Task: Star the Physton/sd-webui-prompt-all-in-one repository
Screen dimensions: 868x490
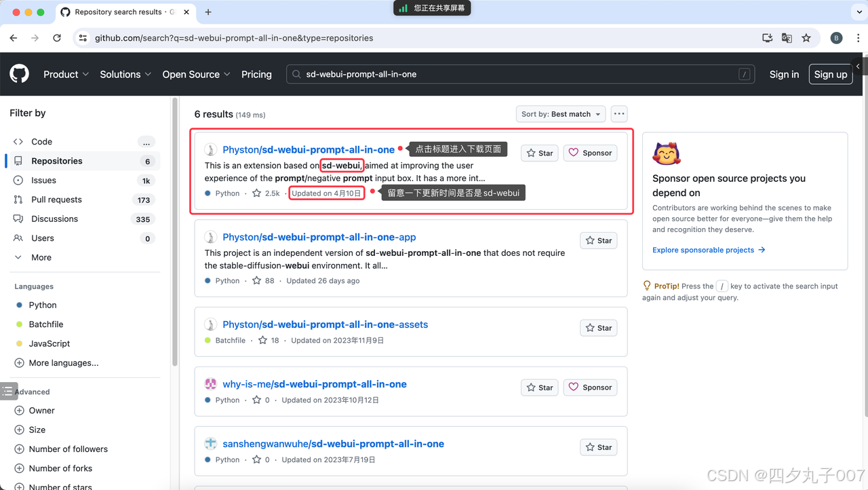Action: coord(540,153)
